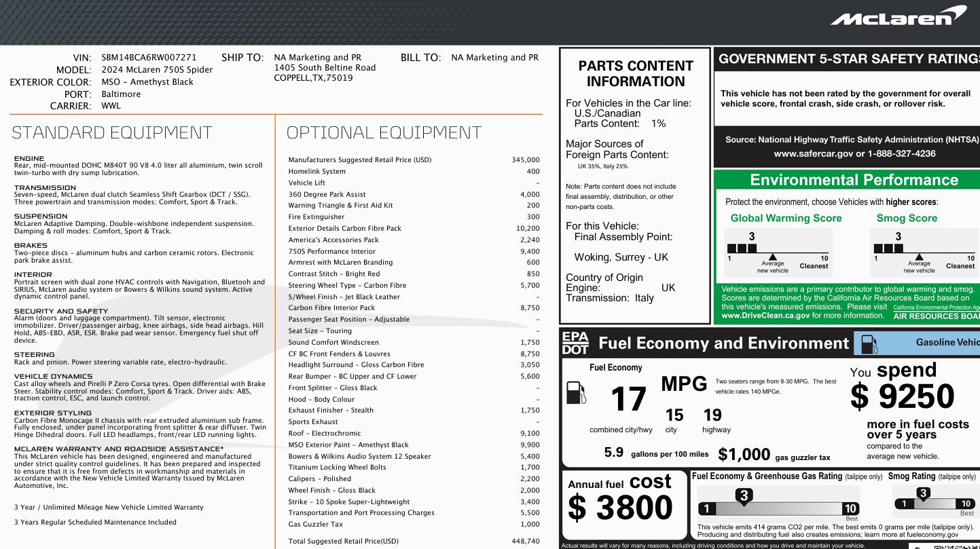The width and height of the screenshot is (980, 549).
Task: Click the Fuel Economy & Greenhouse Gas Rating bar
Action: coord(779,504)
